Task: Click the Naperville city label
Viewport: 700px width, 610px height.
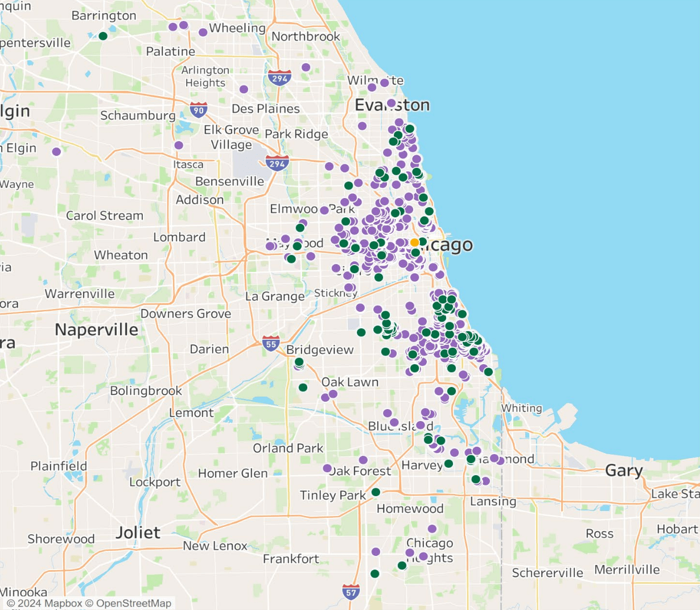Action: [96, 330]
